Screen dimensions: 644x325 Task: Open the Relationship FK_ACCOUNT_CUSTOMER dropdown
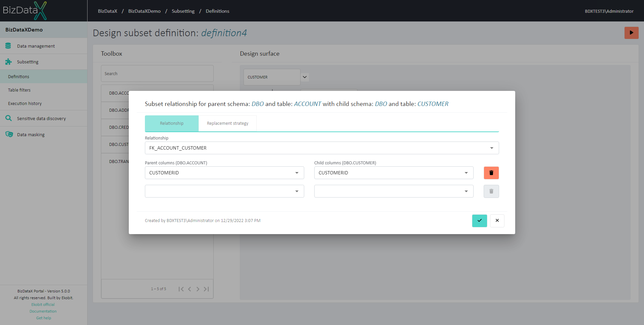[x=322, y=148]
